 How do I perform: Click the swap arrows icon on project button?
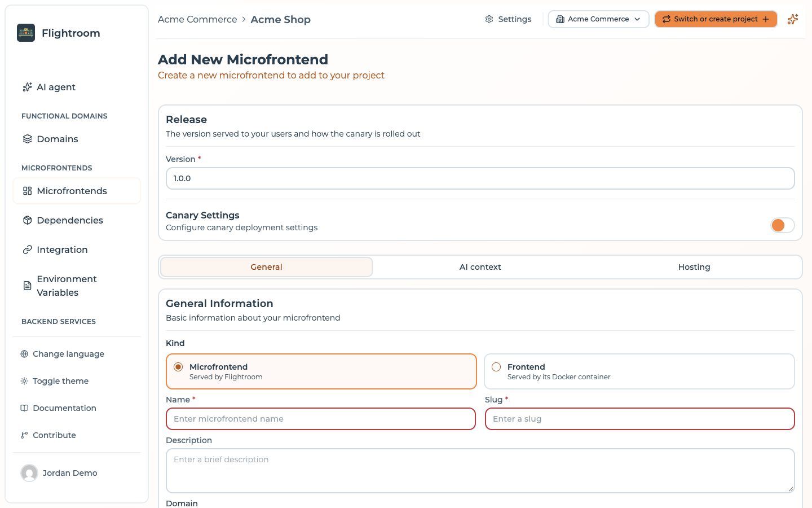(667, 19)
